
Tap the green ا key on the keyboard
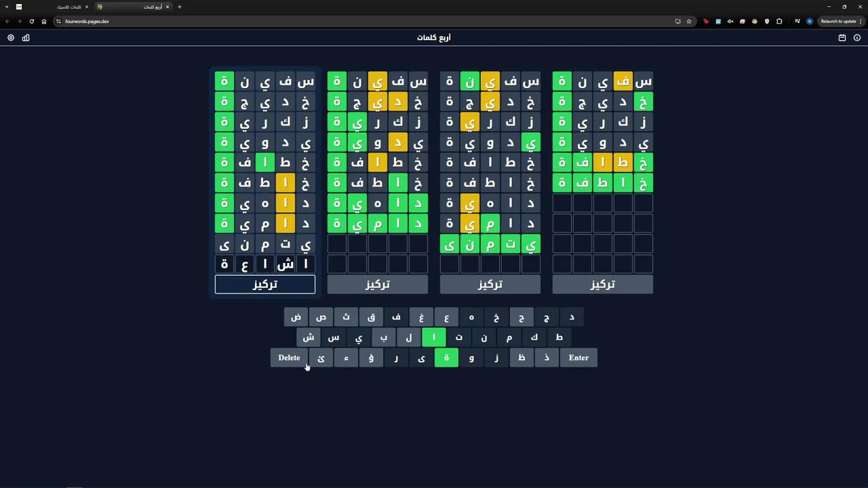(x=434, y=338)
